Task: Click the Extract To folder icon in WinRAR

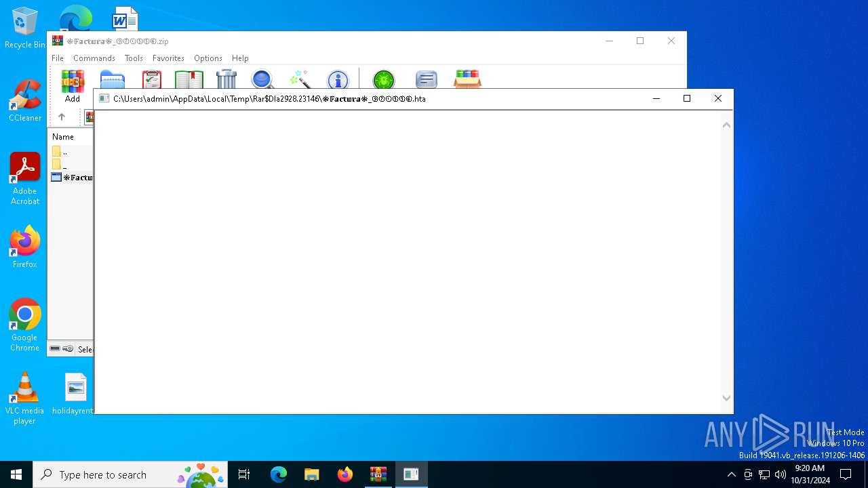Action: point(113,79)
